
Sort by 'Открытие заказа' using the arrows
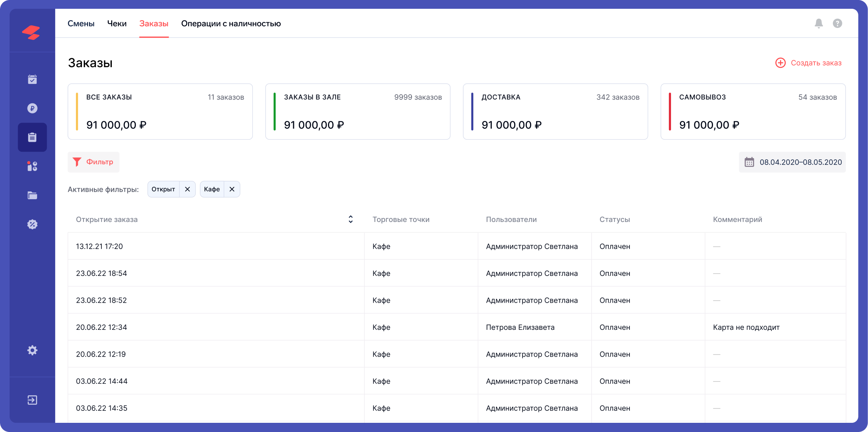click(350, 219)
